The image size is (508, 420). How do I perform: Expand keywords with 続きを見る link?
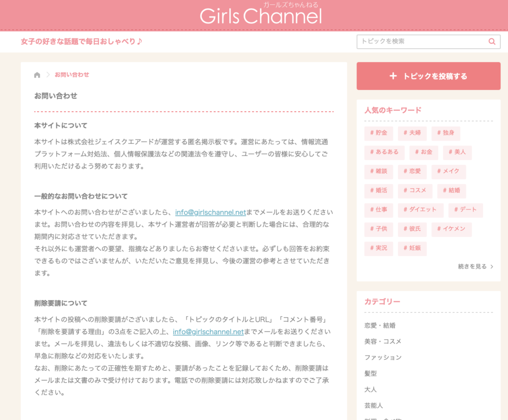pyautogui.click(x=475, y=267)
